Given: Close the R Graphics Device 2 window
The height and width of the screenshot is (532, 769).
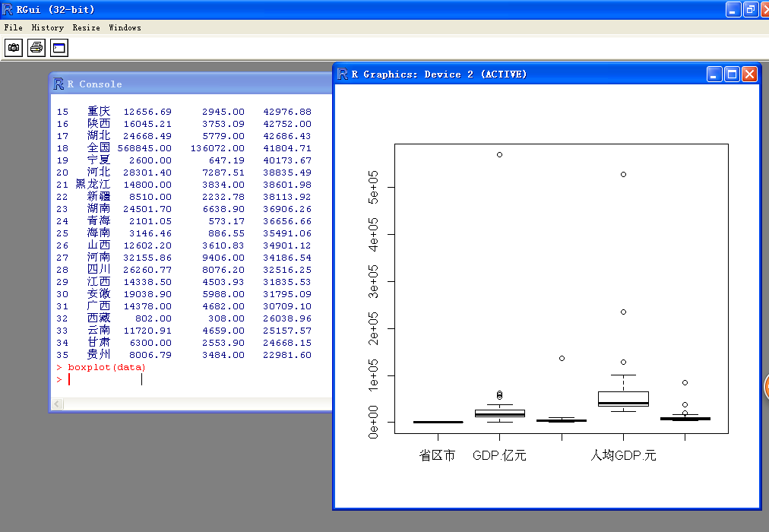Looking at the screenshot, I should tap(749, 74).
